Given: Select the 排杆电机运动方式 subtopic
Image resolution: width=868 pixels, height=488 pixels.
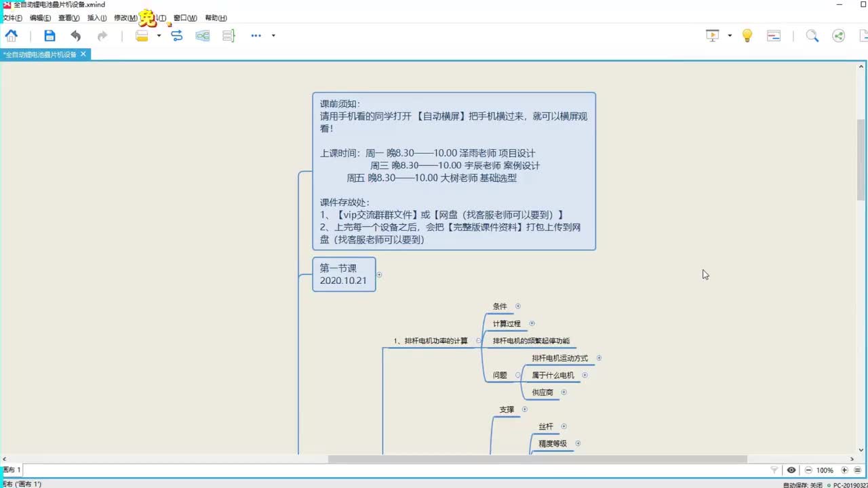Looking at the screenshot, I should point(560,358).
